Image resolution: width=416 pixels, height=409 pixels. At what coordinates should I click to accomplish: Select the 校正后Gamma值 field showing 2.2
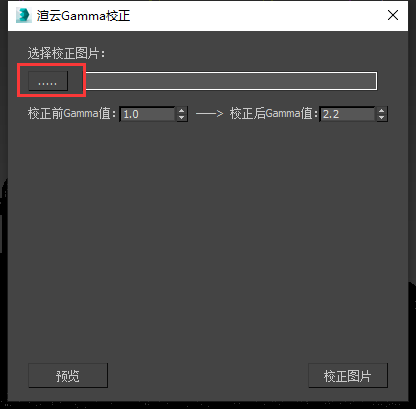pos(347,114)
